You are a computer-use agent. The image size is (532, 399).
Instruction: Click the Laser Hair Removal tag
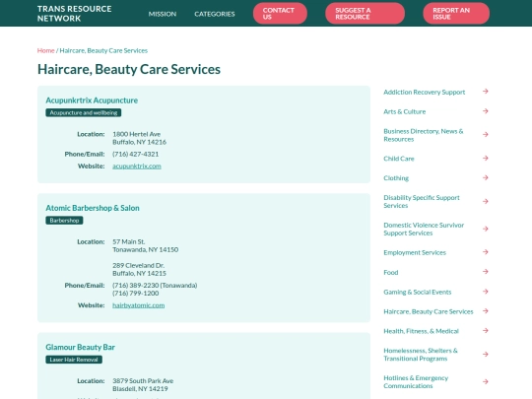pos(74,360)
